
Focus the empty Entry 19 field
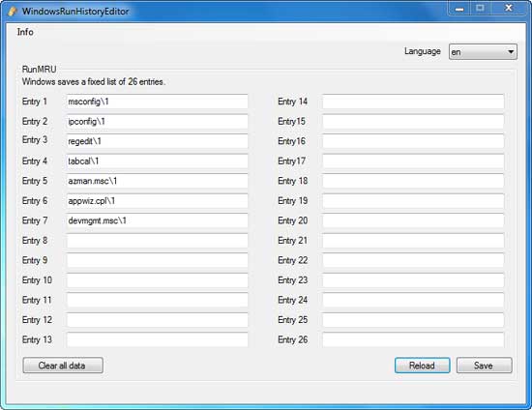point(413,201)
